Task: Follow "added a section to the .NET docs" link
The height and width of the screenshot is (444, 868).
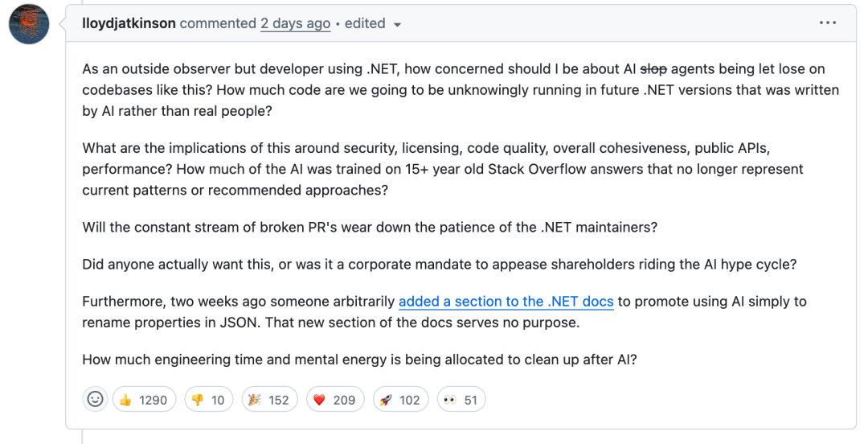Action: pyautogui.click(x=506, y=302)
